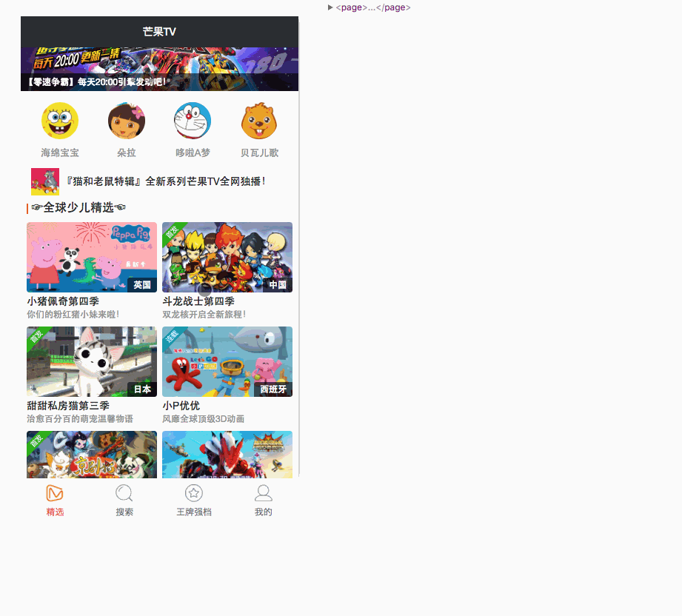Screen dimensions: 682x616
Task: Select the 精选 tab label
Action: coord(56,512)
